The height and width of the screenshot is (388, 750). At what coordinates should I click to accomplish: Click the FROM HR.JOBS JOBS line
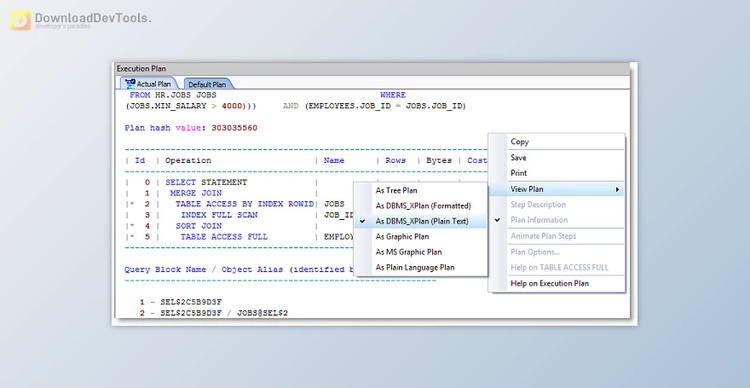coord(173,95)
